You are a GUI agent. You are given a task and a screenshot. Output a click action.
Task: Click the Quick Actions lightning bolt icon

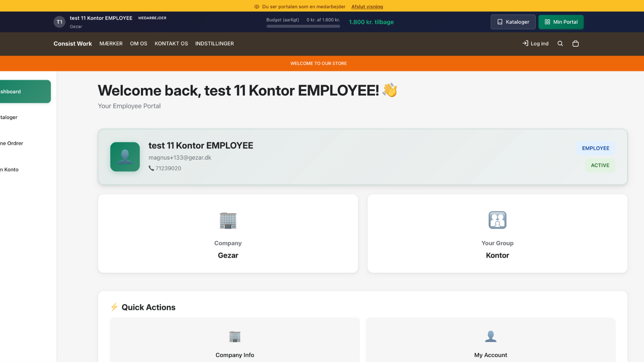point(114,307)
